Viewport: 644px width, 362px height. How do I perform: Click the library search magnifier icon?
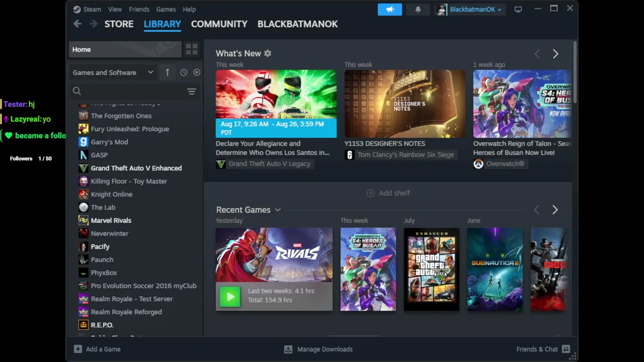coord(76,91)
